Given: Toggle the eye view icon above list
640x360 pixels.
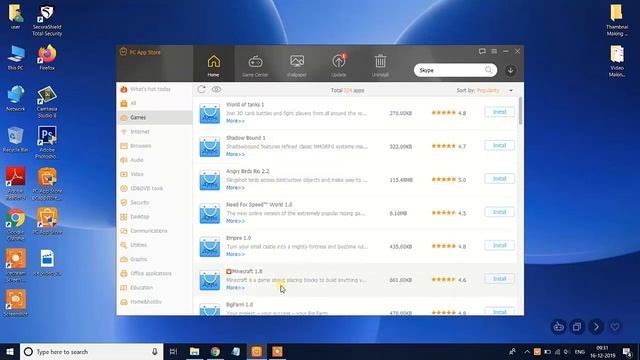Looking at the screenshot, I should pos(216,89).
